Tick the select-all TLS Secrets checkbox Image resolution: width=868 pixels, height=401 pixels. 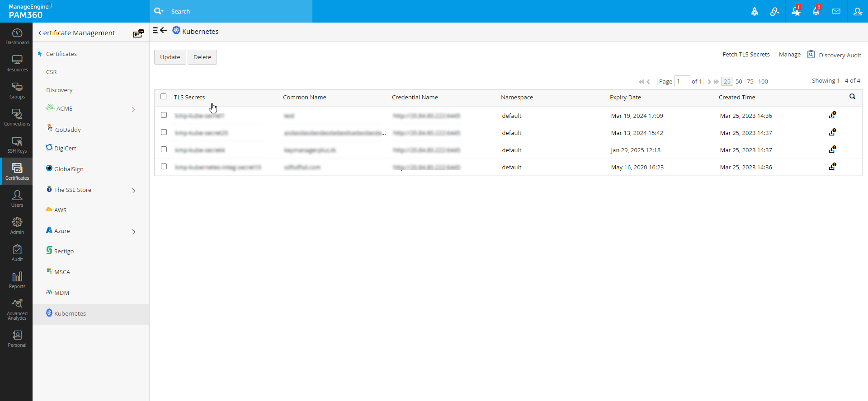(x=164, y=97)
